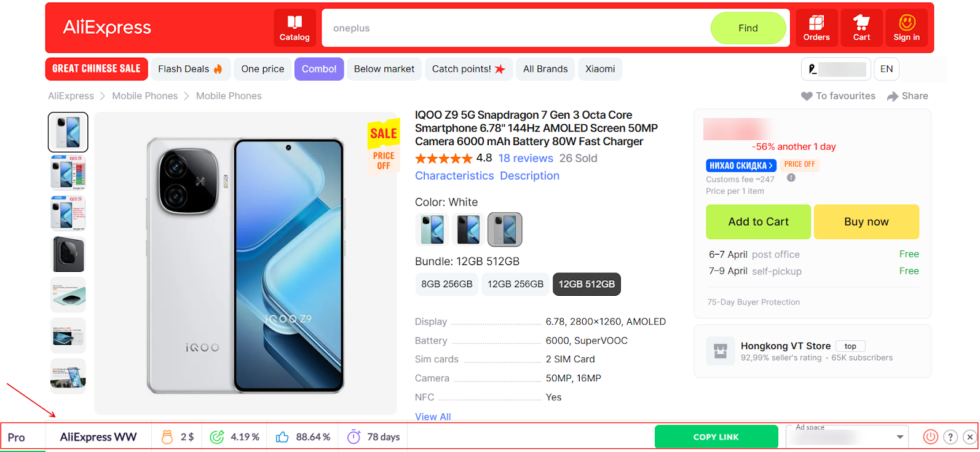Screen dimensions: 980x452
Task: Jump to the Description section
Action: [529, 176]
